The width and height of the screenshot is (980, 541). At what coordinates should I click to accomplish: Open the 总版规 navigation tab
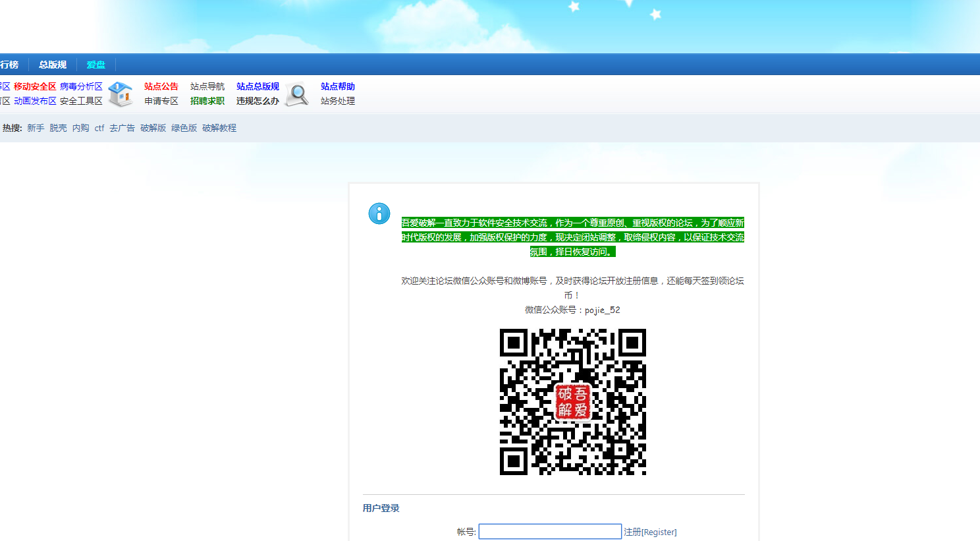coord(53,65)
